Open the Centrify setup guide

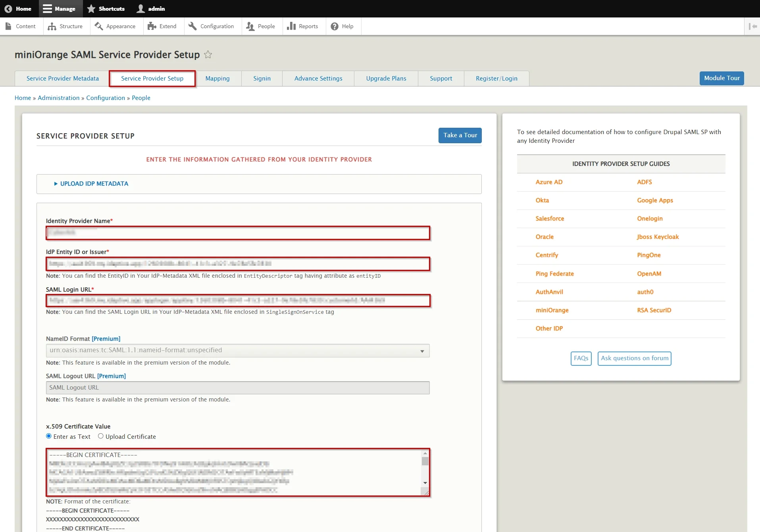point(547,255)
